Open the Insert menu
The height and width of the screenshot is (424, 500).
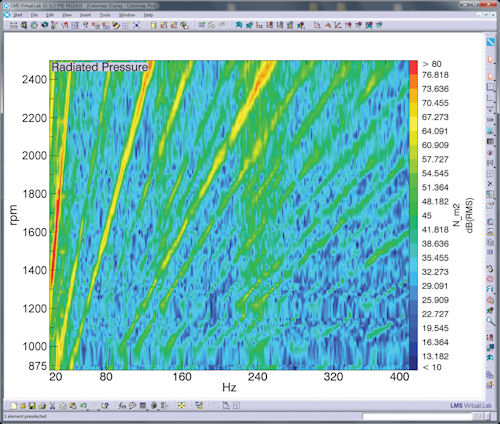point(85,15)
